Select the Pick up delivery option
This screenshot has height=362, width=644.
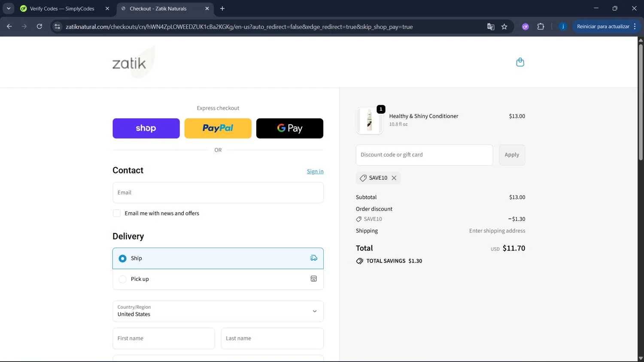218,279
